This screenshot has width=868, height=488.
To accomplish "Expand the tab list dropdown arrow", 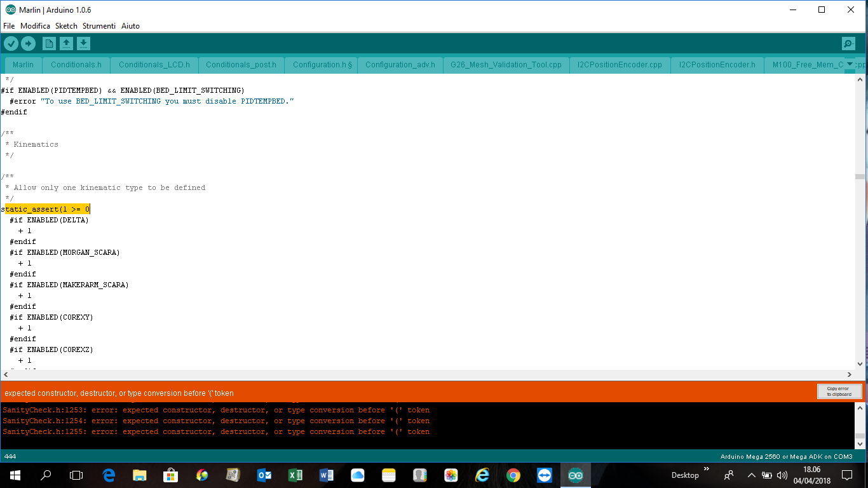I will pyautogui.click(x=850, y=64).
